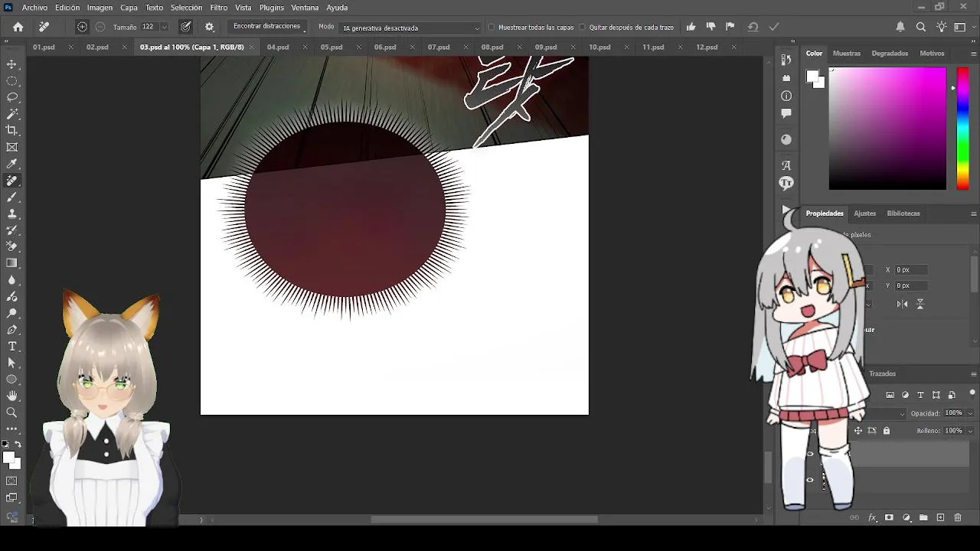Select the Lasso tool
This screenshot has width=980, height=551.
[x=11, y=97]
